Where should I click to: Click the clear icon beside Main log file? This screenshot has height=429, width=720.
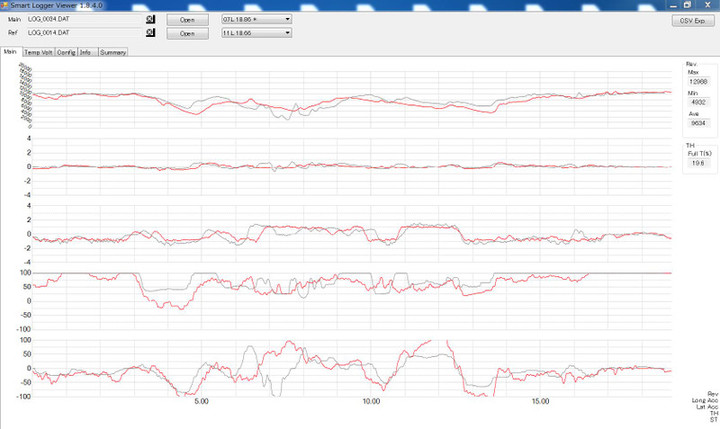(x=151, y=19)
